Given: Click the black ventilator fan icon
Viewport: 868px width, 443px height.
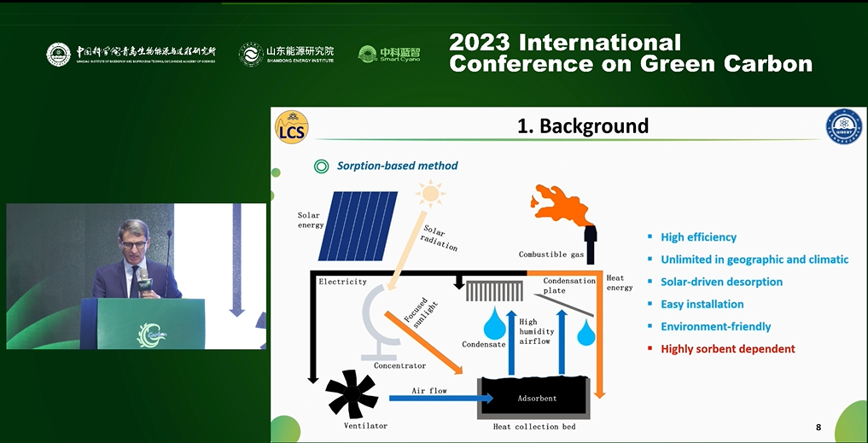Looking at the screenshot, I should [351, 393].
